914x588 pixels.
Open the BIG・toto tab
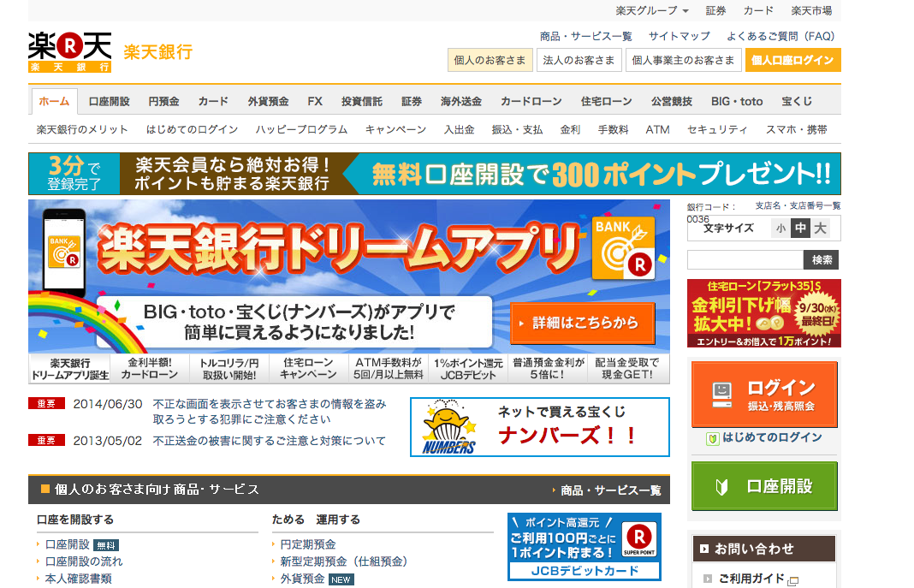737,101
